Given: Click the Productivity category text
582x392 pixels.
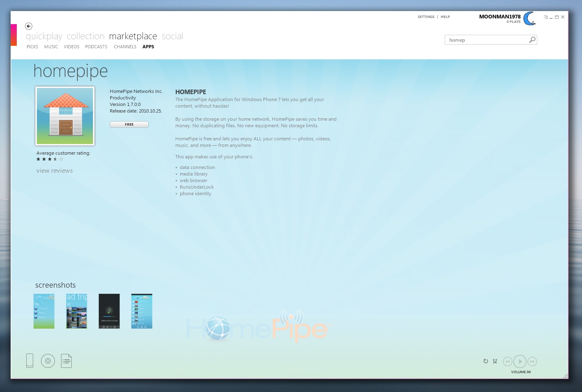Looking at the screenshot, I should pyautogui.click(x=123, y=98).
